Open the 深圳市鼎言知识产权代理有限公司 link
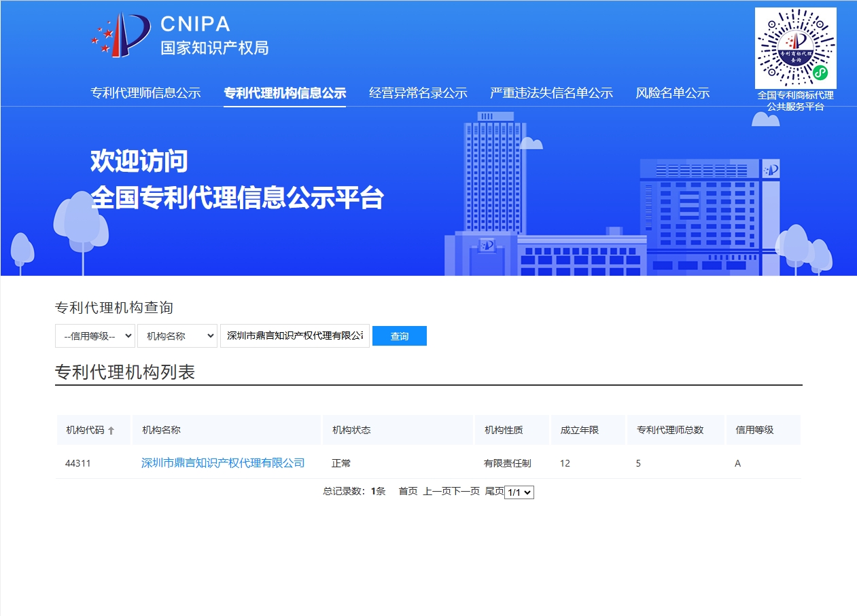 click(223, 463)
